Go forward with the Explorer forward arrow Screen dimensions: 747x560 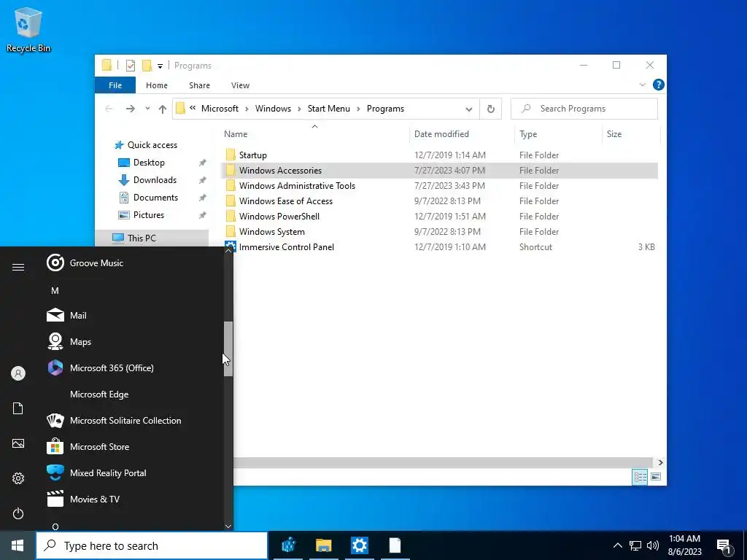coord(130,109)
